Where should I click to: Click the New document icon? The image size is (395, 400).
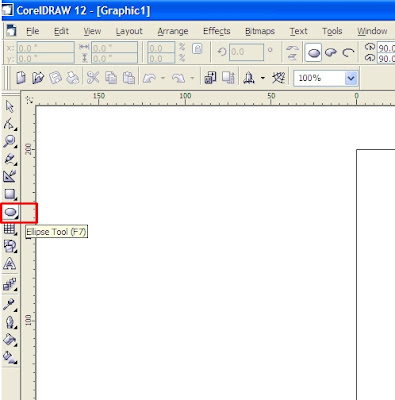pyautogui.click(x=21, y=78)
